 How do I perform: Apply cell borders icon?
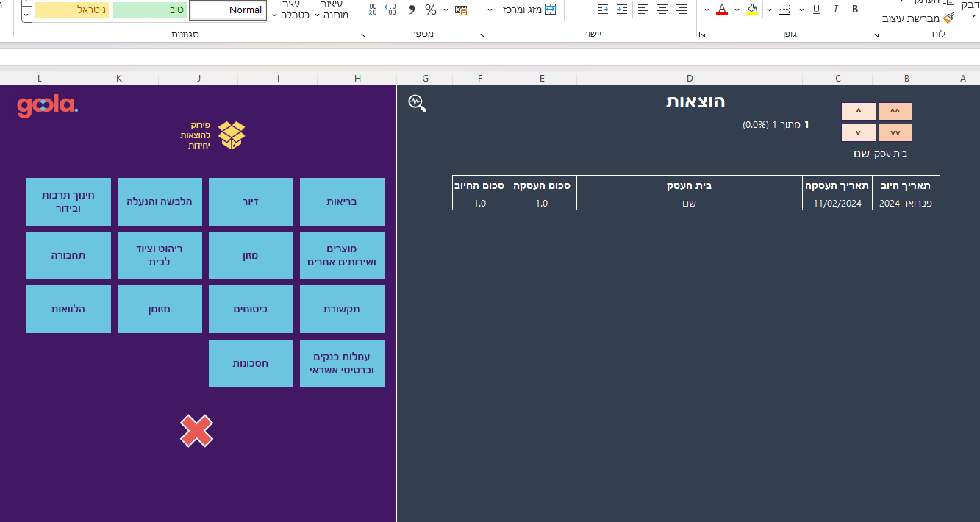(784, 10)
